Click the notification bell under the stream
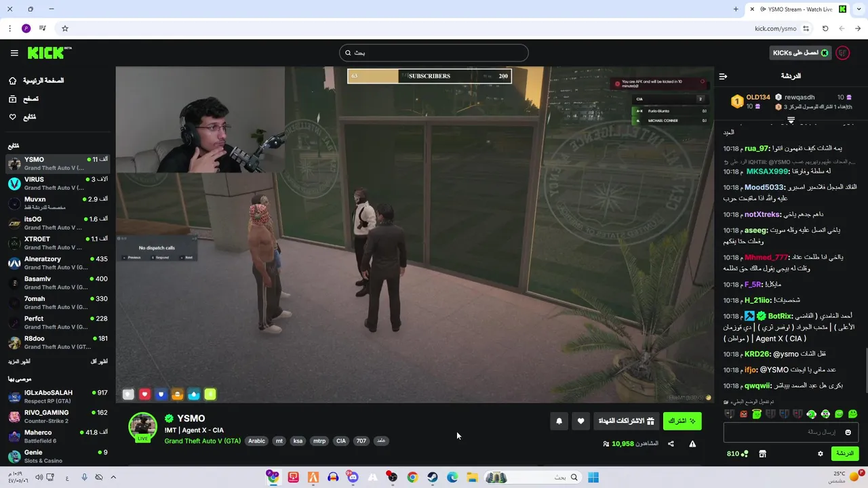This screenshot has height=488, width=868. pos(559,421)
